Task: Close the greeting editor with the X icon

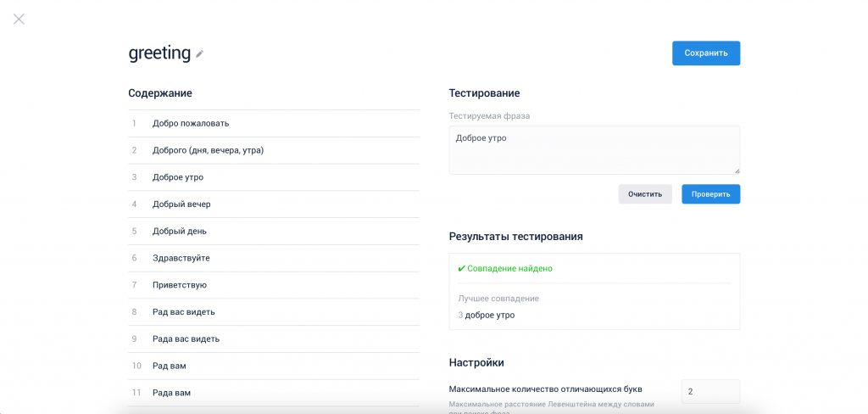Action: pyautogui.click(x=19, y=19)
